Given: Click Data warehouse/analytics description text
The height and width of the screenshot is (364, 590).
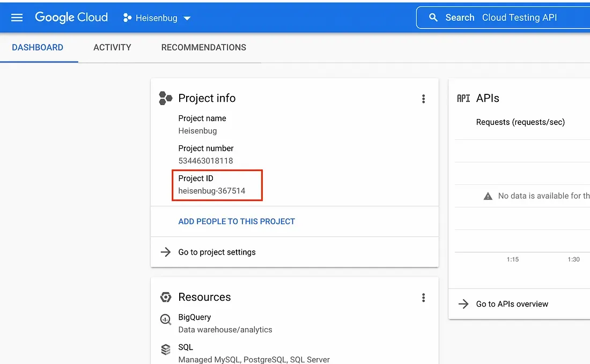Looking at the screenshot, I should tap(225, 329).
